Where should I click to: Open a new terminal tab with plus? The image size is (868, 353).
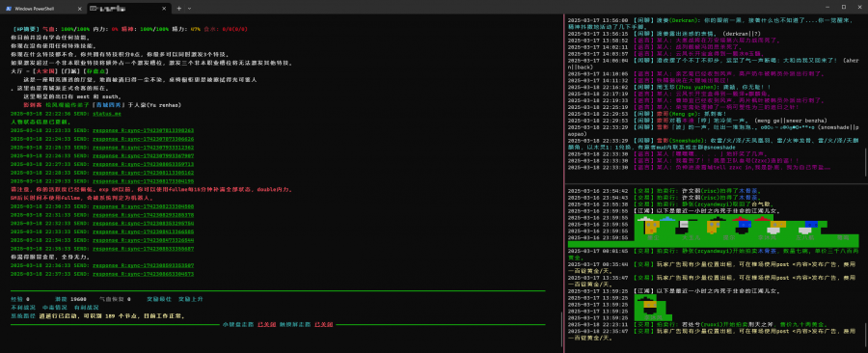click(178, 9)
